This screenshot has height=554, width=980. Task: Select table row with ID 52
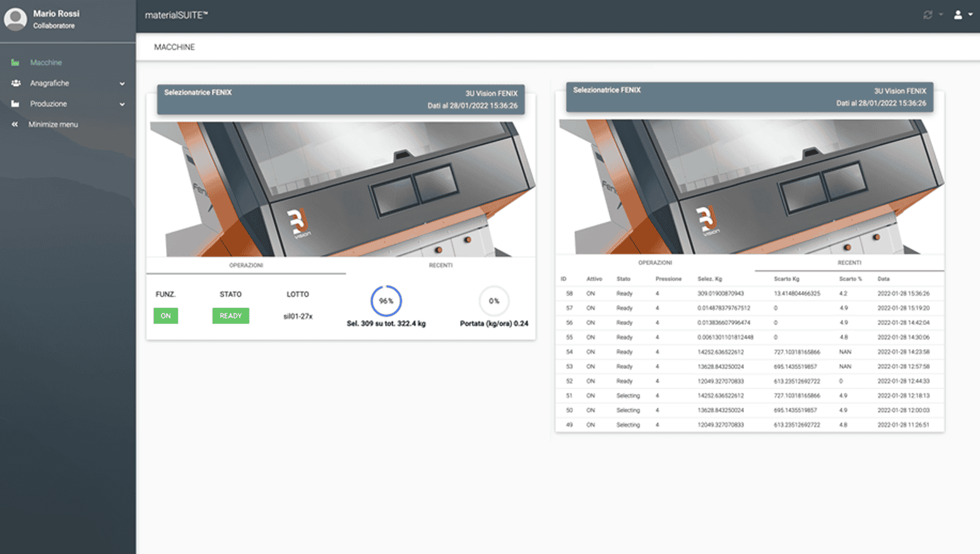[x=750, y=381]
